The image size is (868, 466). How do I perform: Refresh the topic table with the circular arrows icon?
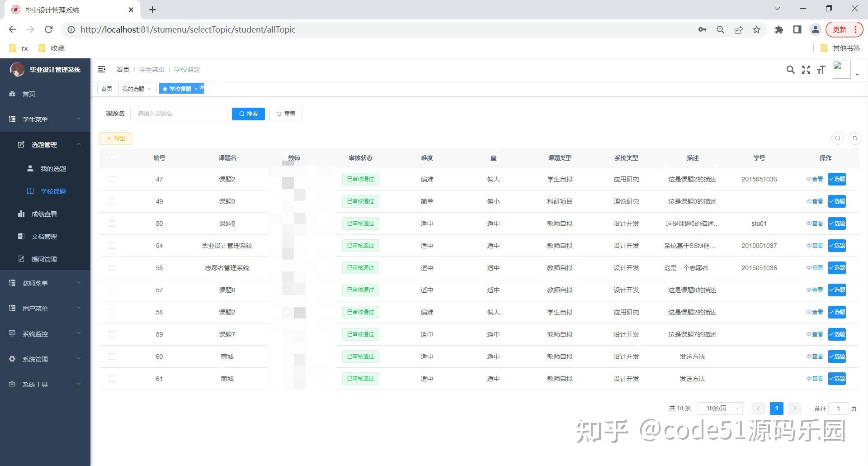(854, 138)
